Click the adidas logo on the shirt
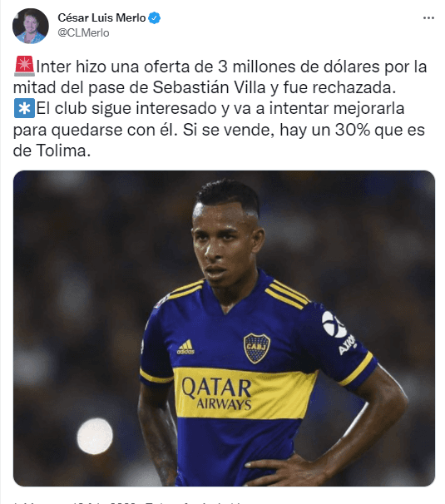Viewport: 445px width, 504px height. point(185,347)
